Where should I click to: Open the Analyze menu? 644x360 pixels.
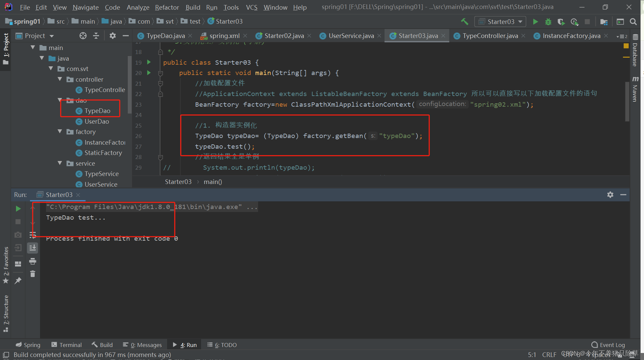[x=138, y=7]
